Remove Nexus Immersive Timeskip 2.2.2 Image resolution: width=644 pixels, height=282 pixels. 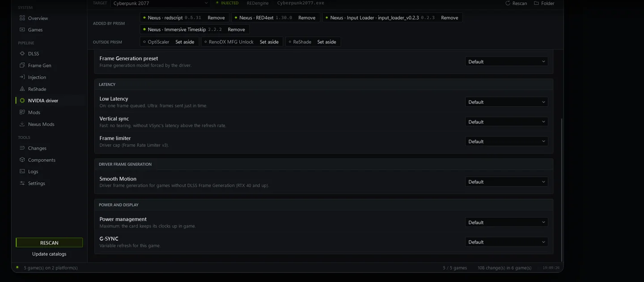(236, 30)
